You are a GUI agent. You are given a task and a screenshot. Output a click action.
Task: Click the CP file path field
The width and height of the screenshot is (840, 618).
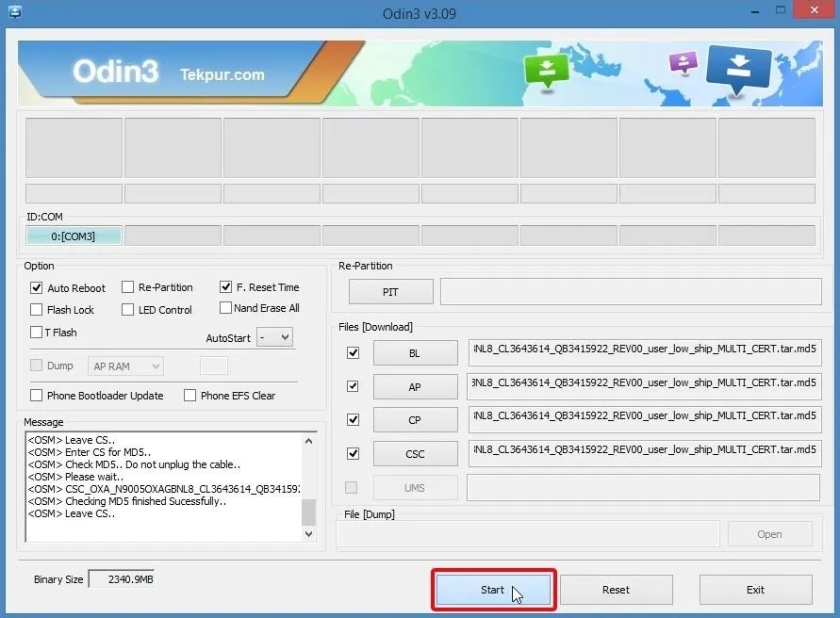point(645,419)
